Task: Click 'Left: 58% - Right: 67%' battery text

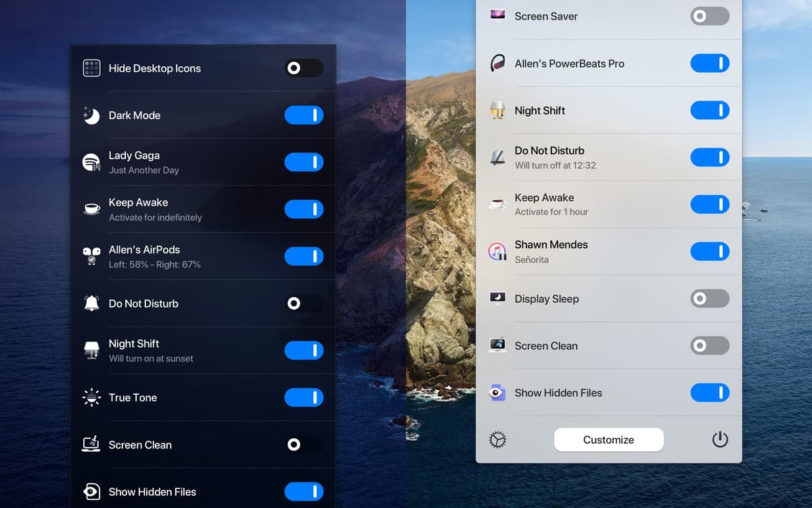Action: 155,264
